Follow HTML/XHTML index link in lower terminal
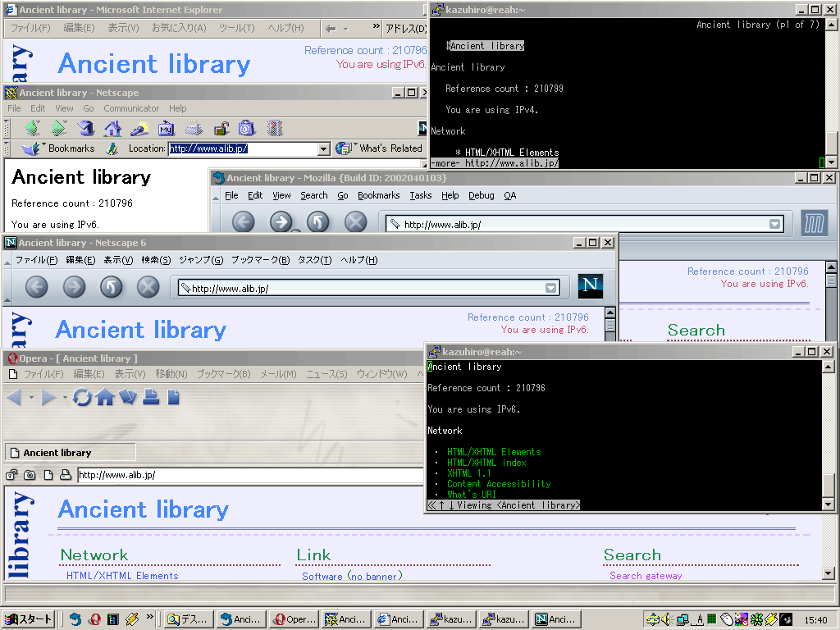Viewport: 840px width, 630px height. click(486, 463)
